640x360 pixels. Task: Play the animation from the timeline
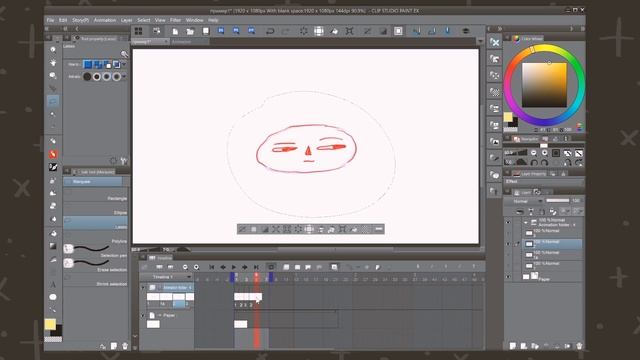(234, 267)
